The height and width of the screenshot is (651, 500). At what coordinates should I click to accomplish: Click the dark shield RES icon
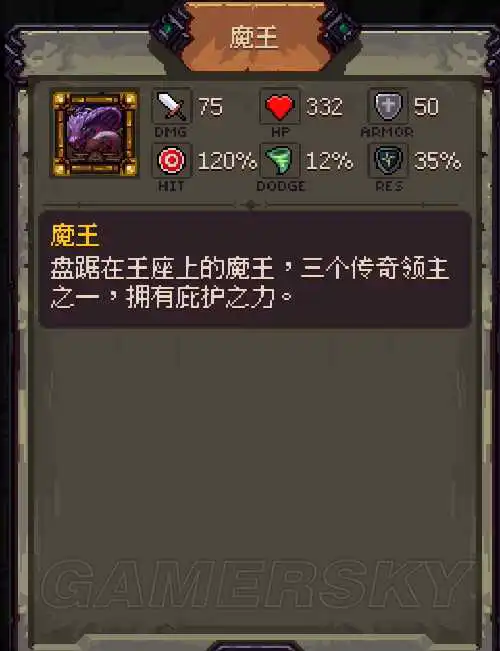pyautogui.click(x=388, y=160)
